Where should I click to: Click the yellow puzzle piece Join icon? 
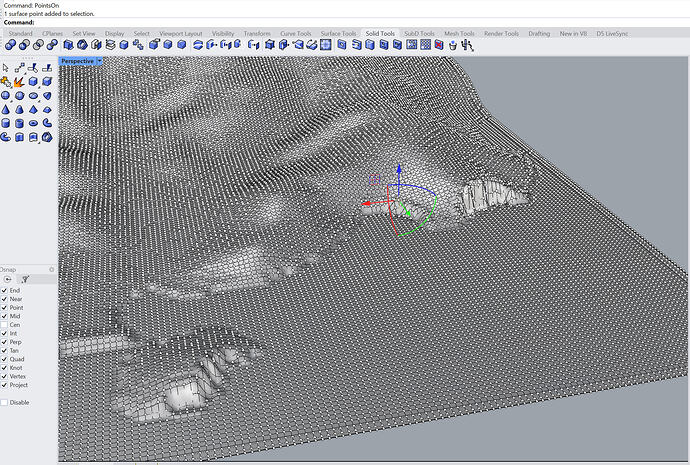(5, 82)
